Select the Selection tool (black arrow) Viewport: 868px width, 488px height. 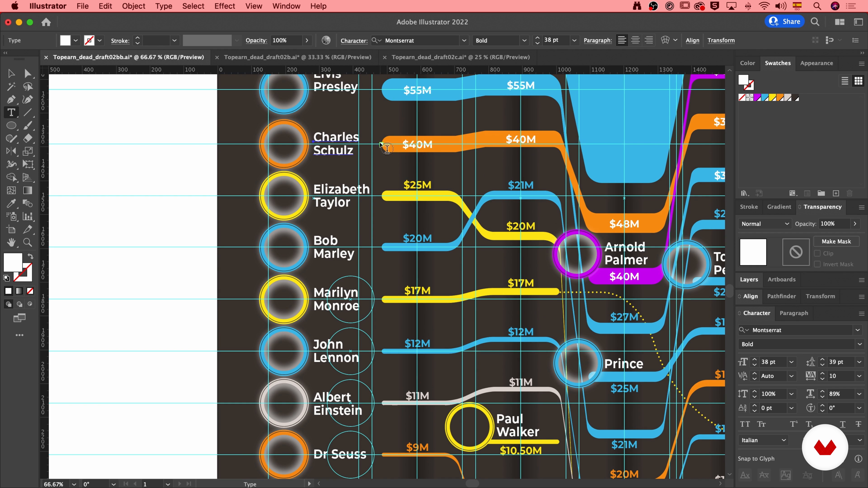[x=11, y=73]
